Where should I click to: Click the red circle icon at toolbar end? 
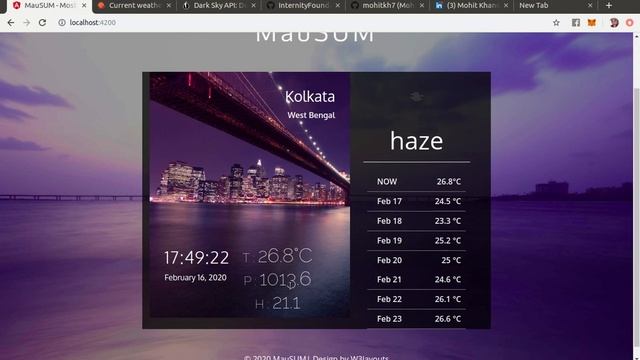click(629, 22)
